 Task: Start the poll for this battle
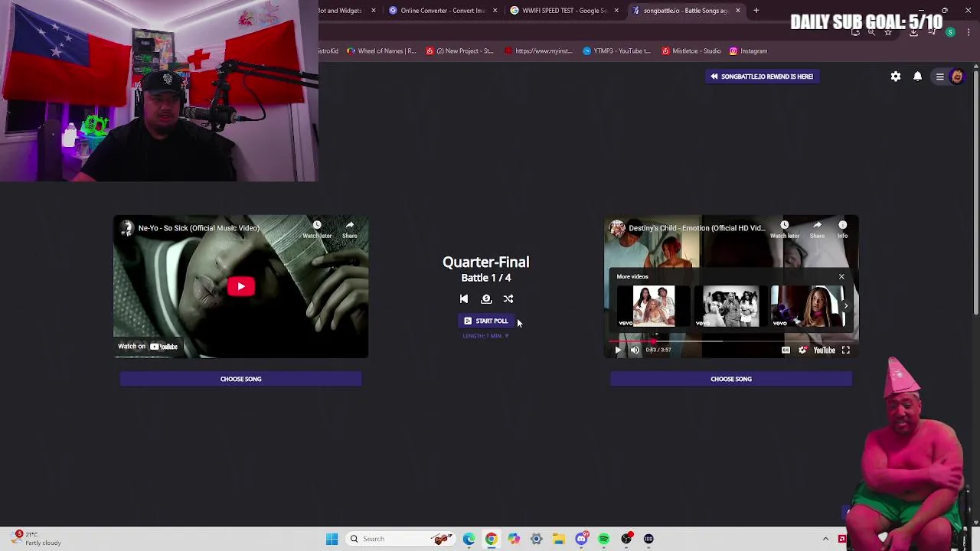[x=486, y=321]
